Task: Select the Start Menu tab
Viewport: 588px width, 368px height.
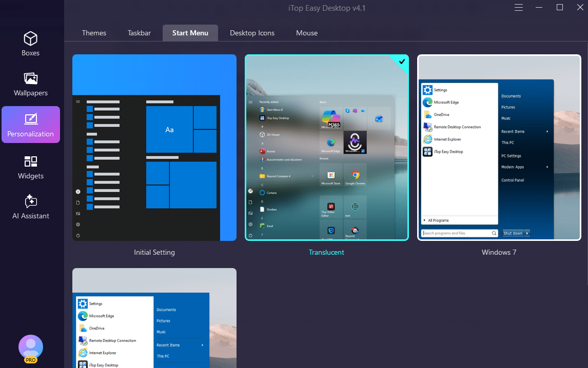Action: tap(190, 33)
